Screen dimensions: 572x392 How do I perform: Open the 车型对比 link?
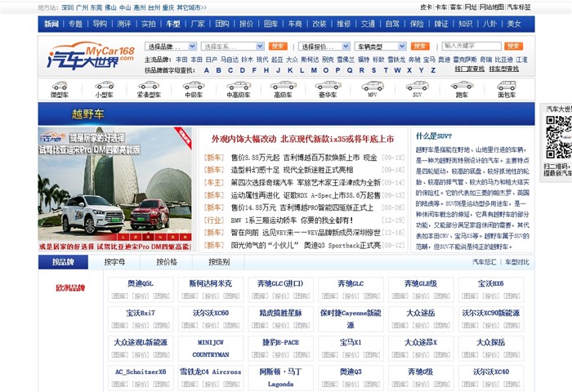click(x=517, y=262)
